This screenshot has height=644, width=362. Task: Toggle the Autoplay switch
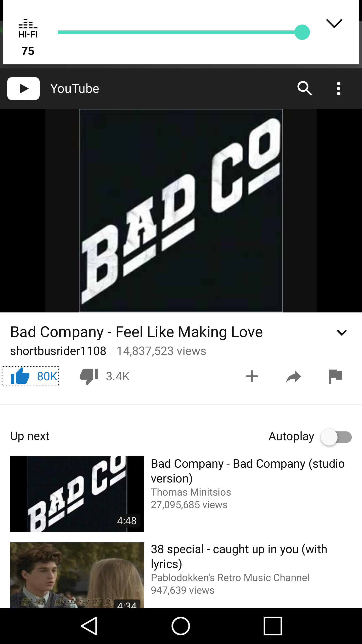[336, 437]
